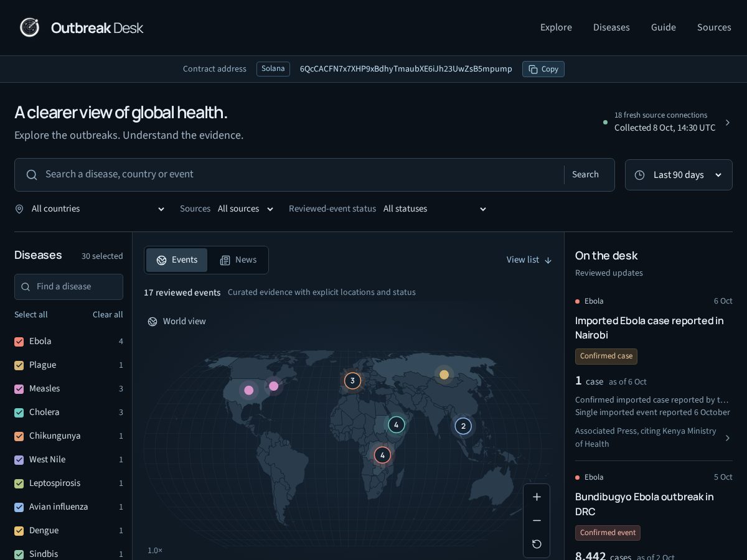Click the globe icon next to World view
Viewport: 747px width, 560px height.
[153, 322]
